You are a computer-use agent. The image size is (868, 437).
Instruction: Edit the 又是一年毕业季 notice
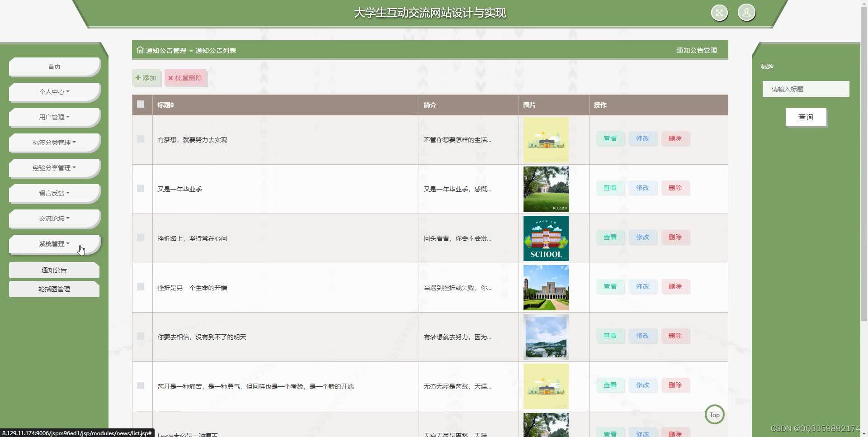click(x=642, y=188)
